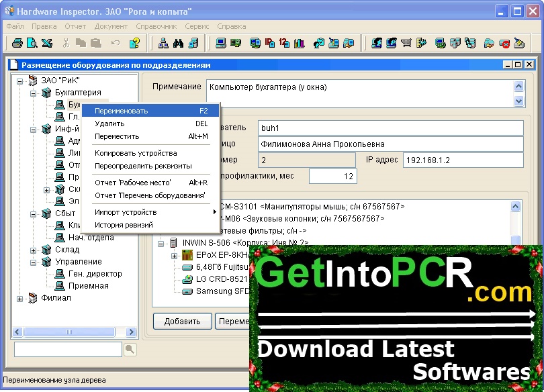Click the last toolbar icon with pencil

(x=519, y=43)
